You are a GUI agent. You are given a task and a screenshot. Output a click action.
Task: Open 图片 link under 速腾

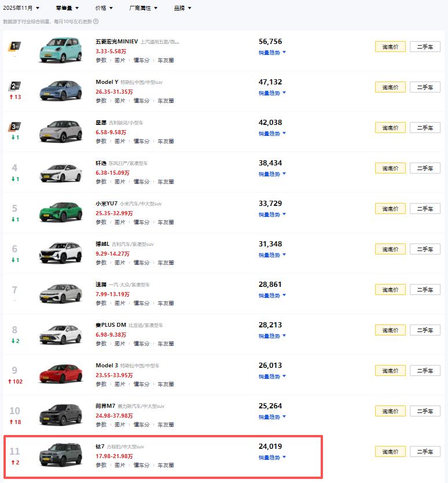(x=120, y=303)
